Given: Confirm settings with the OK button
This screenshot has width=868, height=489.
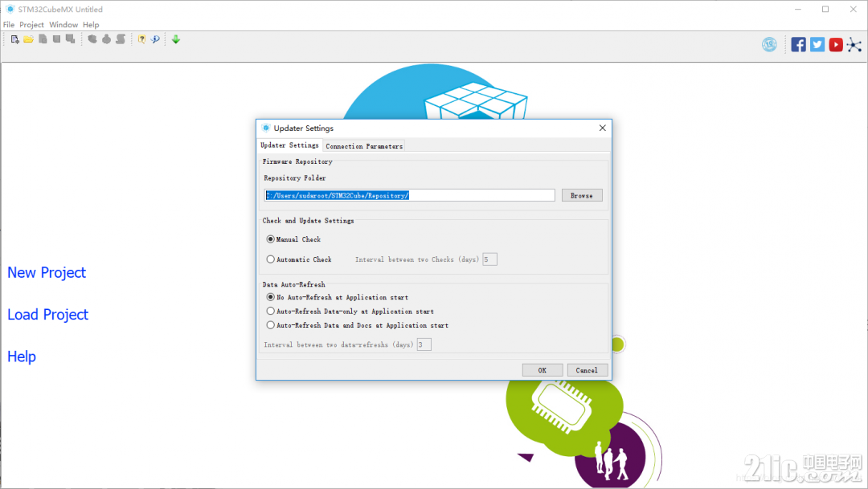Looking at the screenshot, I should click(542, 370).
